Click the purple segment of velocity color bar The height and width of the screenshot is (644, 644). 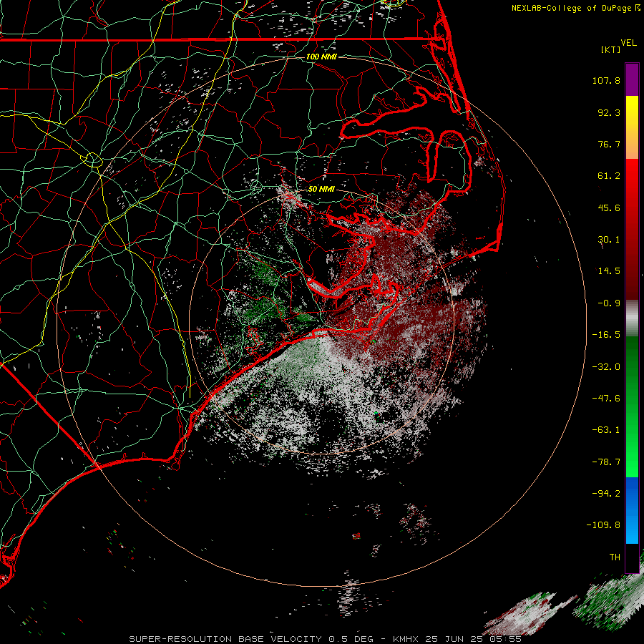click(x=632, y=79)
